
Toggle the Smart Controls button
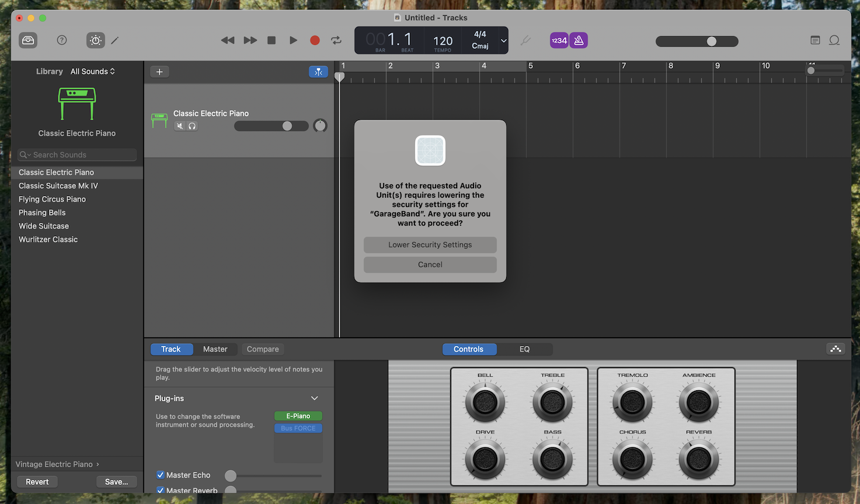96,40
